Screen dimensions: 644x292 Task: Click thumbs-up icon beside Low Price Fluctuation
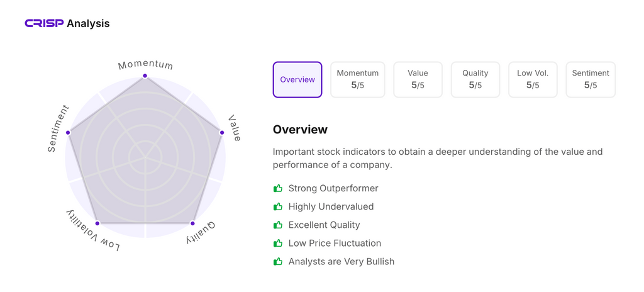click(278, 243)
